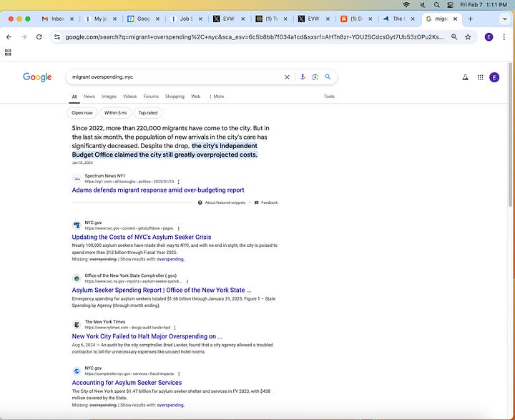Open Asylum Seeker Spending Report link
The image size is (515, 420).
162,290
